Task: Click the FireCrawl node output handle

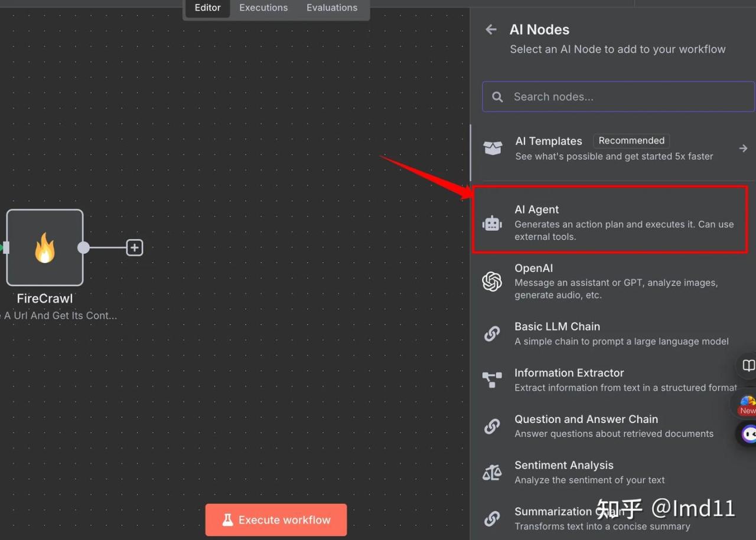Action: 84,248
